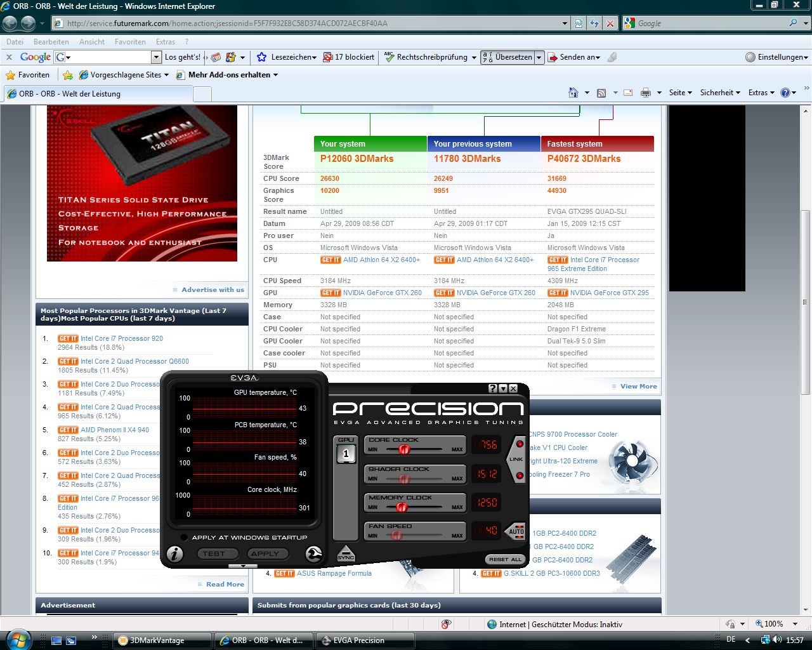Open the Datei menu
This screenshot has width=812, height=650.
pyautogui.click(x=15, y=42)
